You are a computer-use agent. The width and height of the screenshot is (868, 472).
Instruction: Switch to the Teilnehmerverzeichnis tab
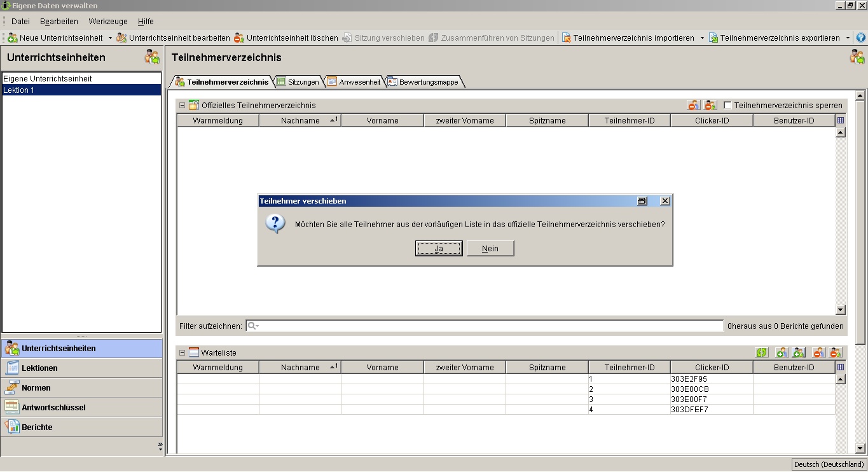(221, 82)
